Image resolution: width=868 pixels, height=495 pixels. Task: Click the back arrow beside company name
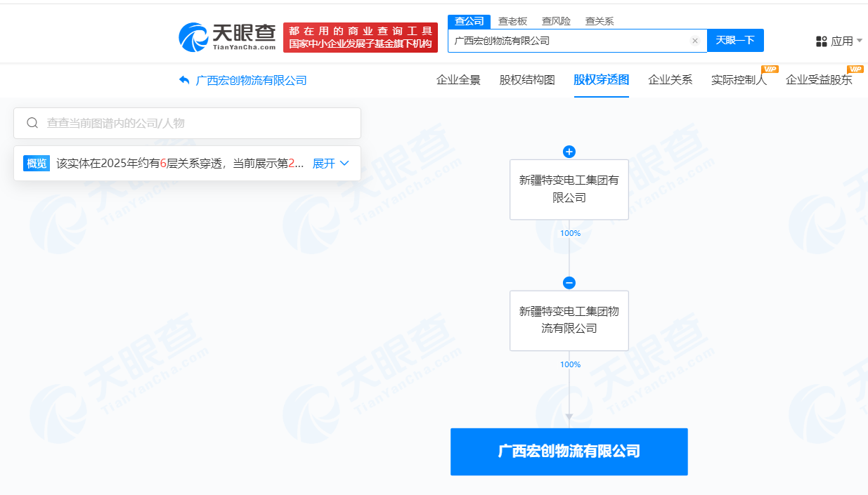tap(185, 80)
